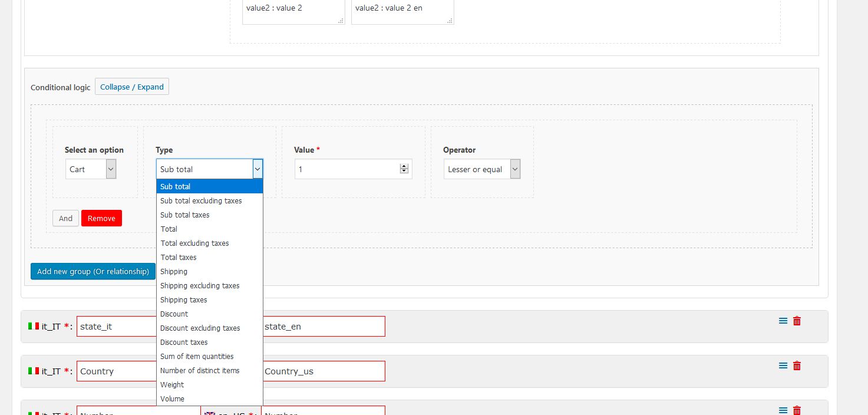Viewport: 868px width, 415px height.
Task: Choose 'Weight' from the Type options
Action: (x=172, y=385)
